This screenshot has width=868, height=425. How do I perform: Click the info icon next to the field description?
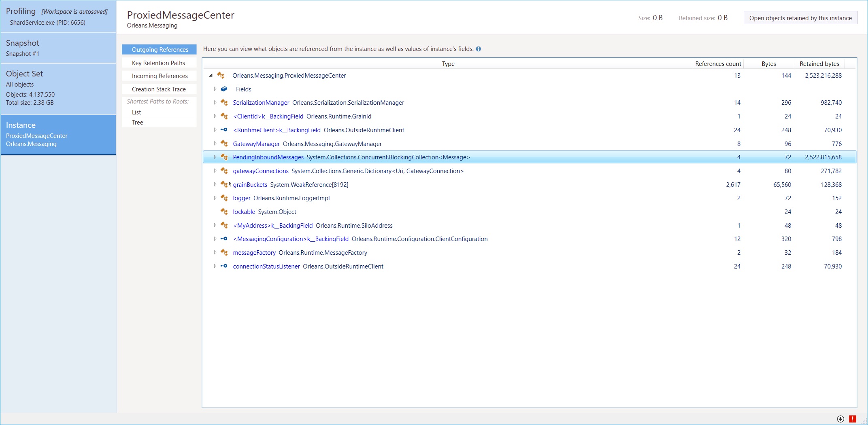[x=479, y=49]
